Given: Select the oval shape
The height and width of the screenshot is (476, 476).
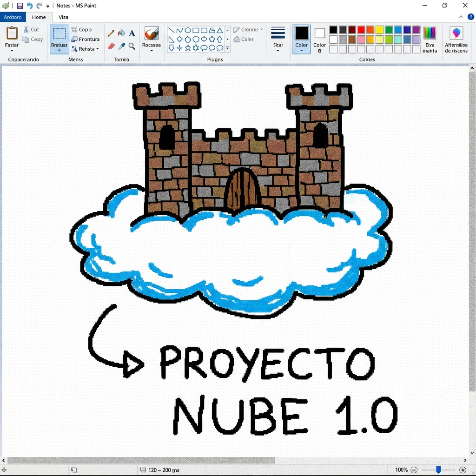Looking at the screenshot, I should pos(188,30).
